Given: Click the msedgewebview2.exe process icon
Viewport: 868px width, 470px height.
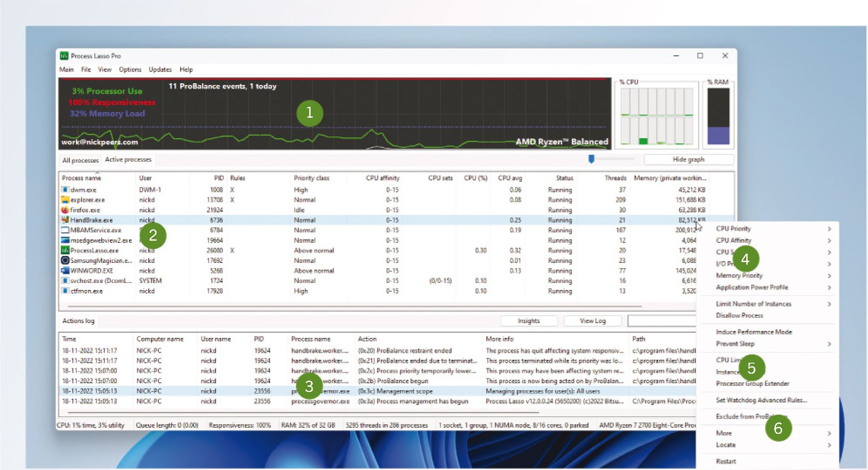Looking at the screenshot, I should coord(65,240).
